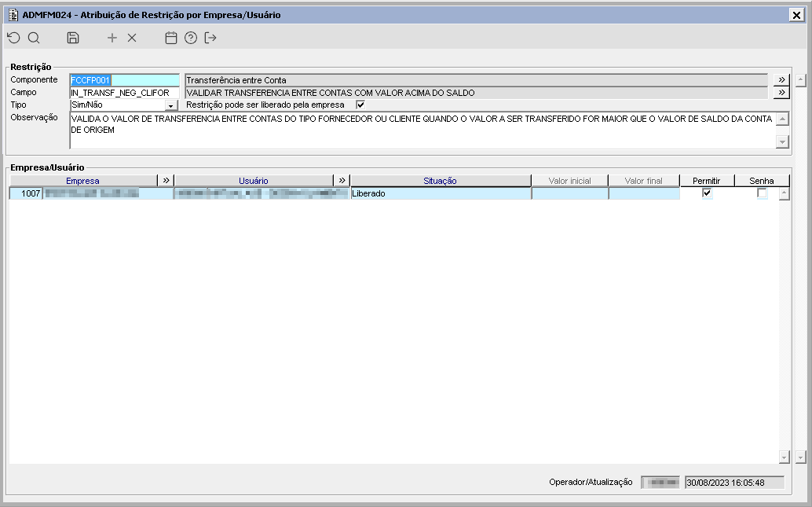Add a new row with the plus icon
This screenshot has width=812, height=507.
(x=112, y=38)
